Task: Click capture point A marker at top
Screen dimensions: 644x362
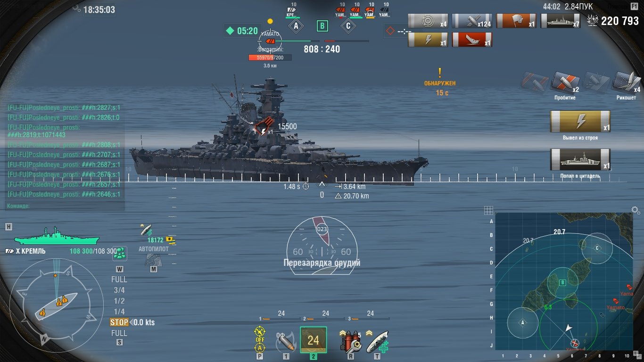Action: 296,26
